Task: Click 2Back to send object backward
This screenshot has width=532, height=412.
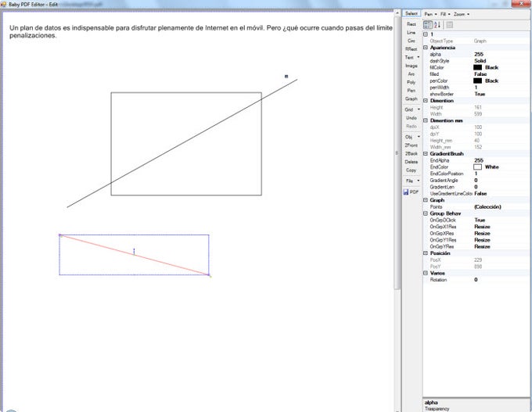Action: coord(412,153)
